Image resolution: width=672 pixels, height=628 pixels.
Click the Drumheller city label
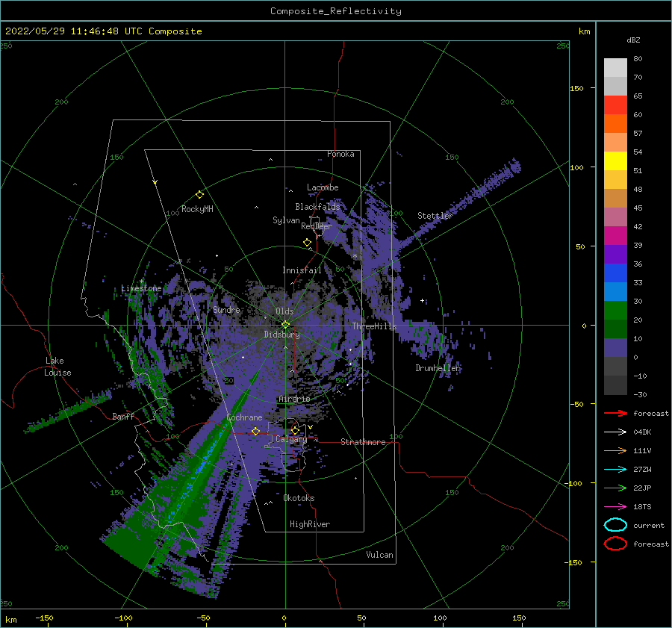(438, 368)
